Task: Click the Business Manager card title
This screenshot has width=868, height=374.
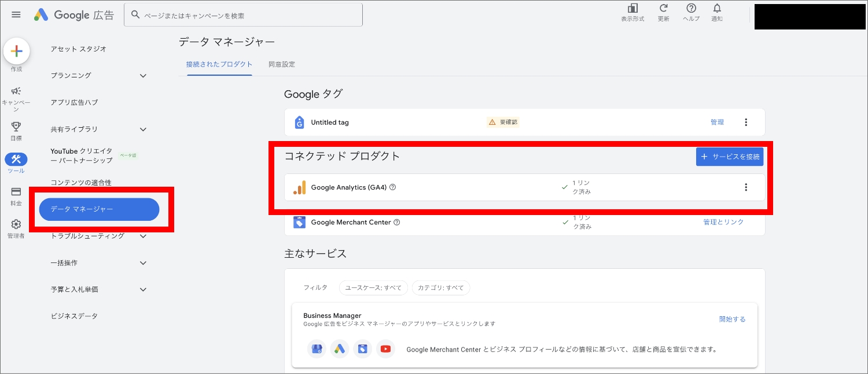Action: click(x=332, y=316)
